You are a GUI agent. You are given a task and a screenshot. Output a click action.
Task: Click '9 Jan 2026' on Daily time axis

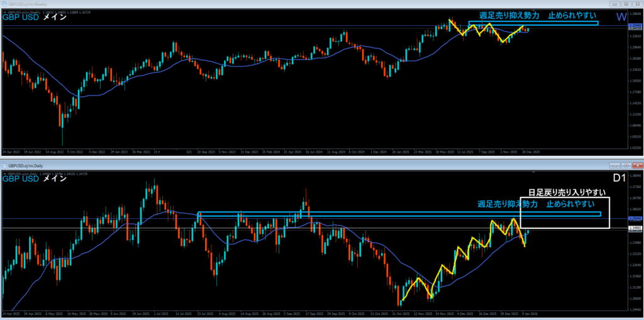pyautogui.click(x=530, y=312)
